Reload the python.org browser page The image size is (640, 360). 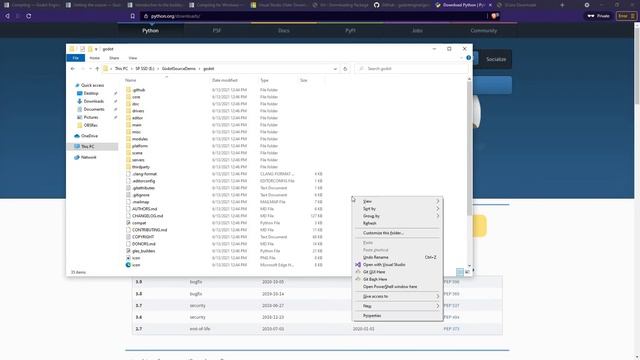click(x=29, y=16)
